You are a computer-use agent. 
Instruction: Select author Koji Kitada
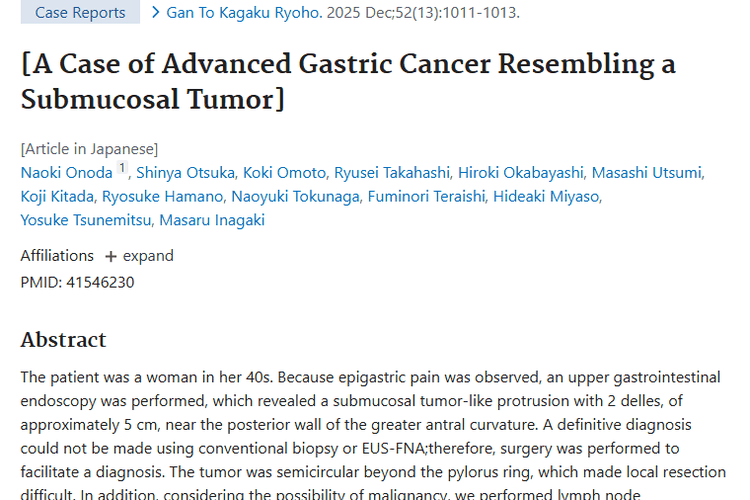tap(59, 196)
